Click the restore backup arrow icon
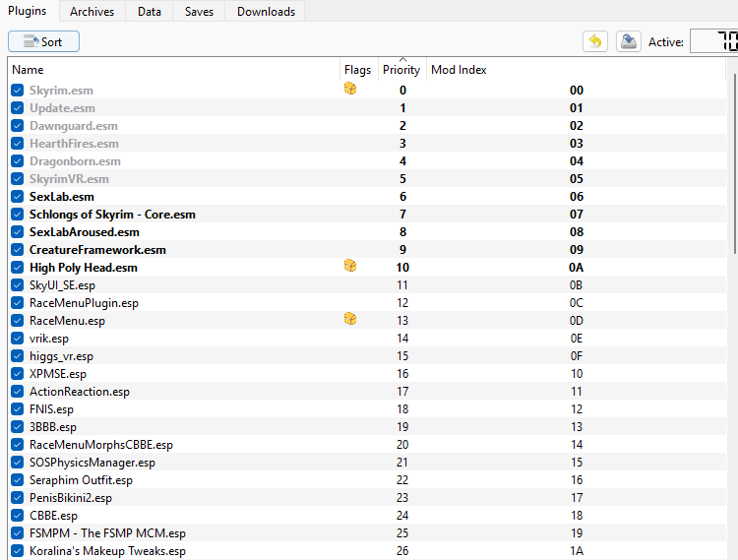738x560 pixels. (595, 42)
